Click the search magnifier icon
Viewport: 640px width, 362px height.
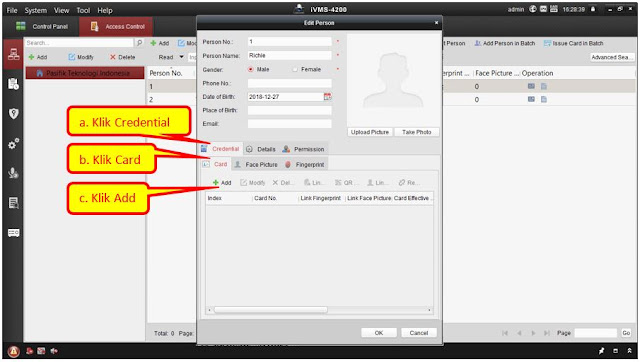[139, 42]
